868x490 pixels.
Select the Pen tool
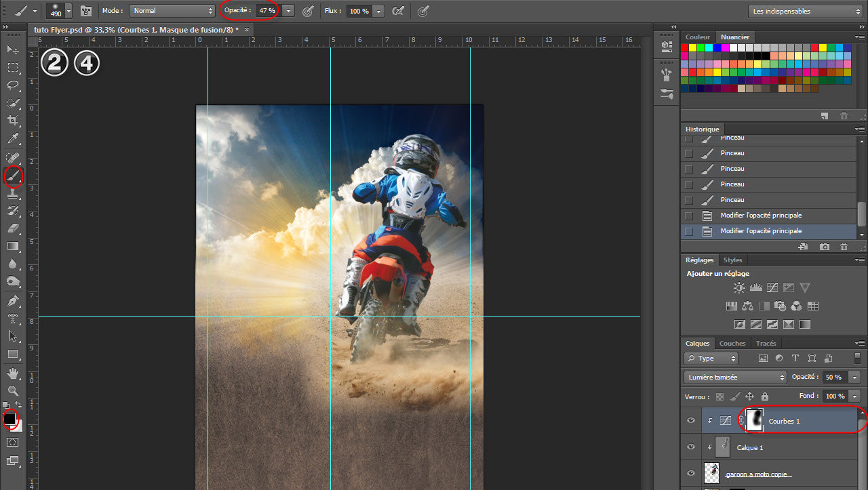tap(13, 300)
